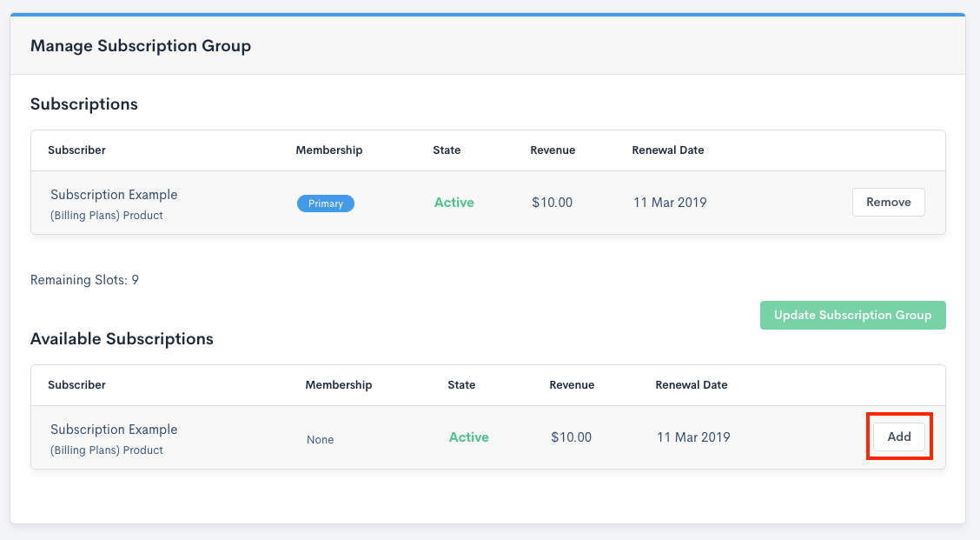Click the Membership header in the Subscriptions table

click(328, 150)
